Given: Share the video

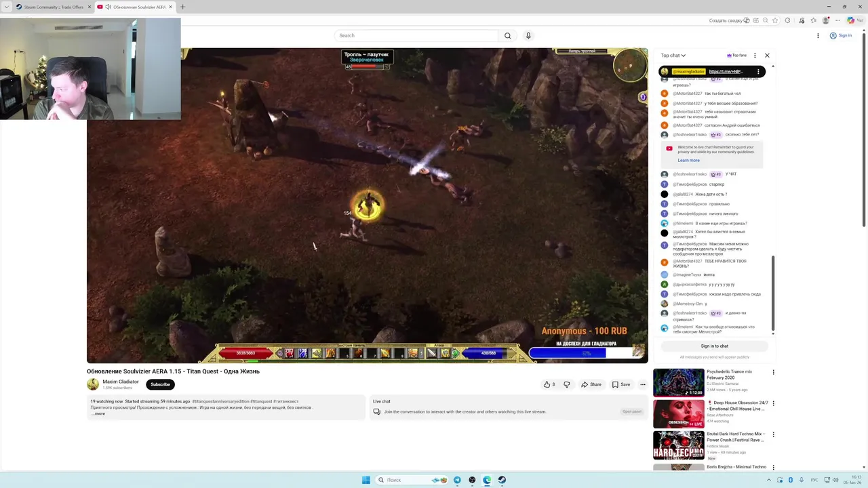Looking at the screenshot, I should (591, 384).
